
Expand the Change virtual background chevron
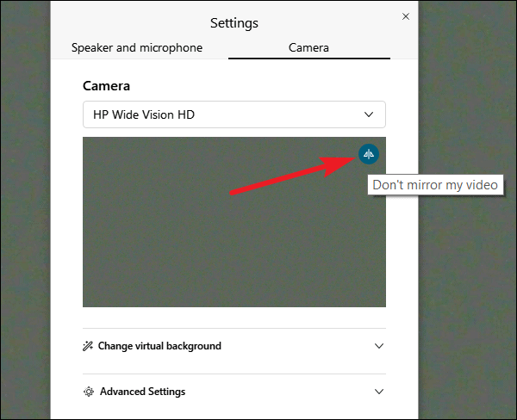[379, 346]
